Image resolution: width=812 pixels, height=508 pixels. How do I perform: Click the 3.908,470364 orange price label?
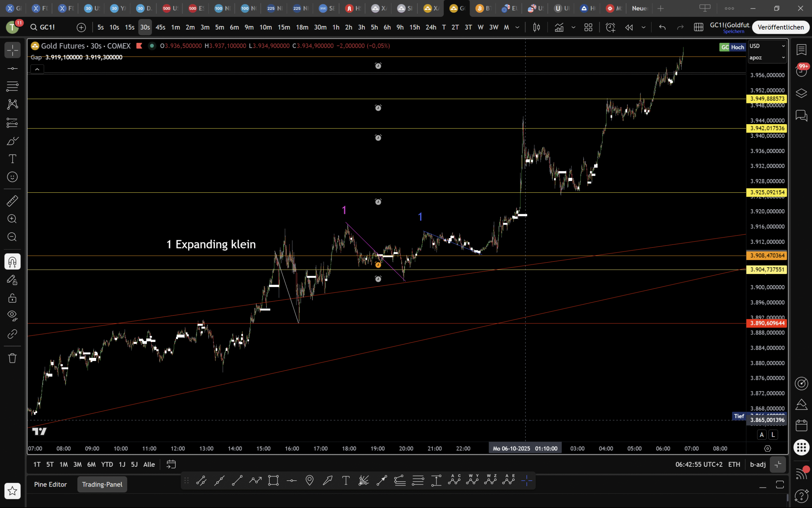(767, 256)
